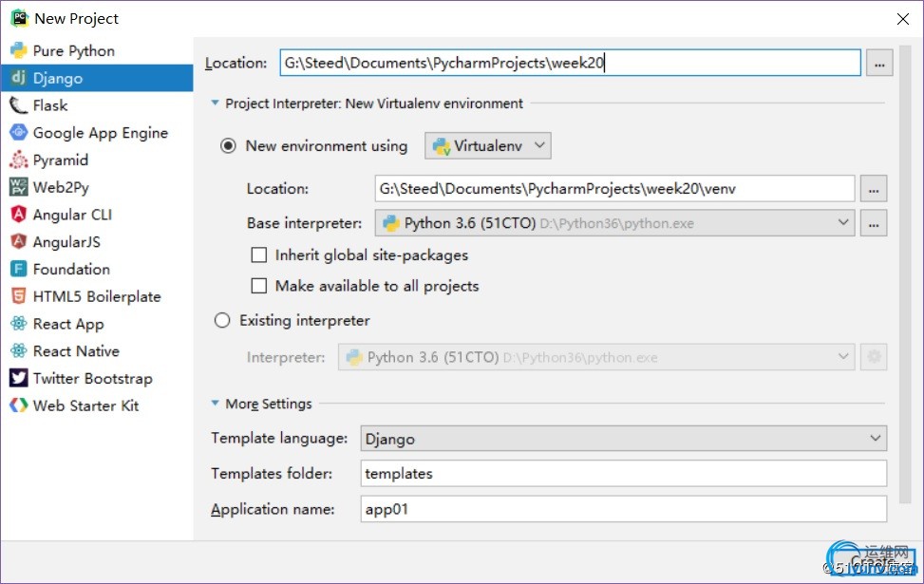Click the disabled interpreter gear icon

(x=874, y=357)
